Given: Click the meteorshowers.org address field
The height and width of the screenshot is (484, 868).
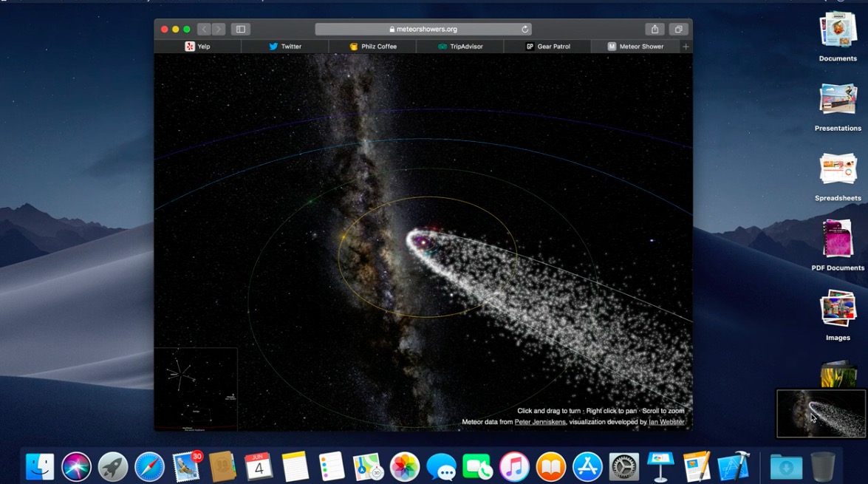Looking at the screenshot, I should [x=422, y=30].
